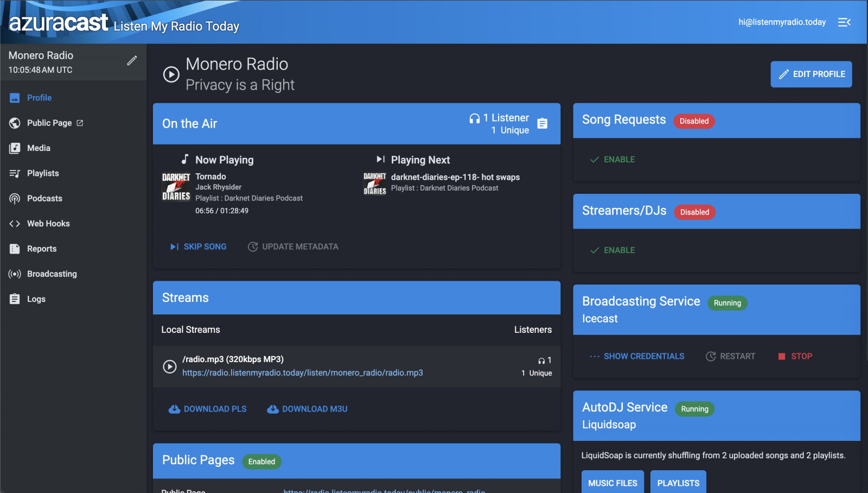Stop the Icecast broadcasting service
The height and width of the screenshot is (493, 868).
[795, 356]
